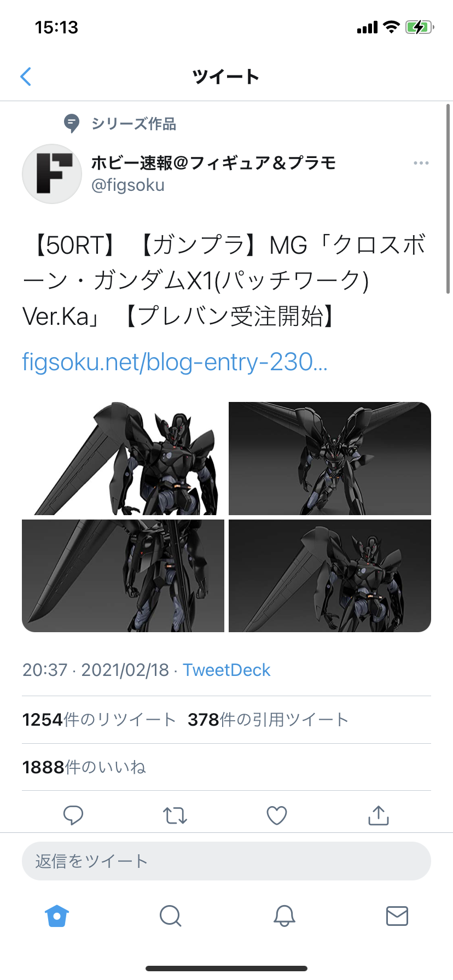The image size is (453, 980).
Task: Open the Home tab in bottom bar
Action: pos(57,915)
